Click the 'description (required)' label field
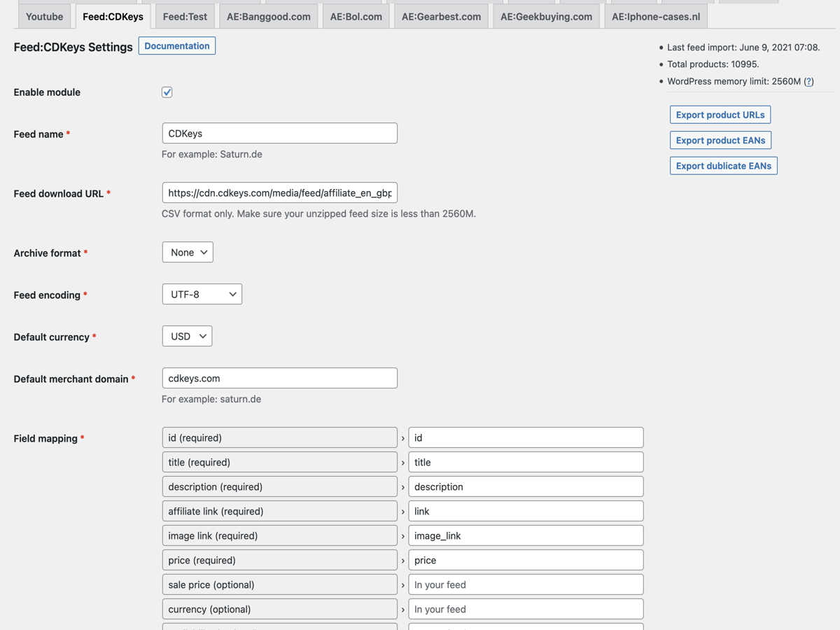840x630 pixels. click(x=280, y=486)
